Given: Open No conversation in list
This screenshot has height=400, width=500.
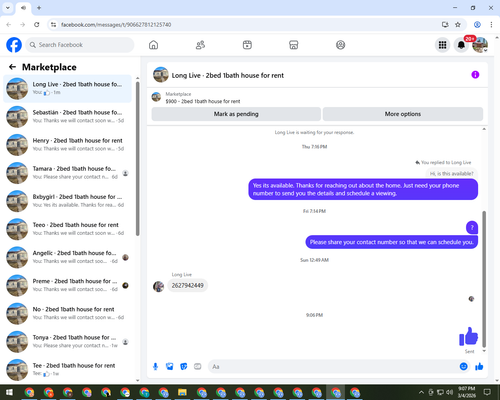Looking at the screenshot, I should click(x=67, y=313).
